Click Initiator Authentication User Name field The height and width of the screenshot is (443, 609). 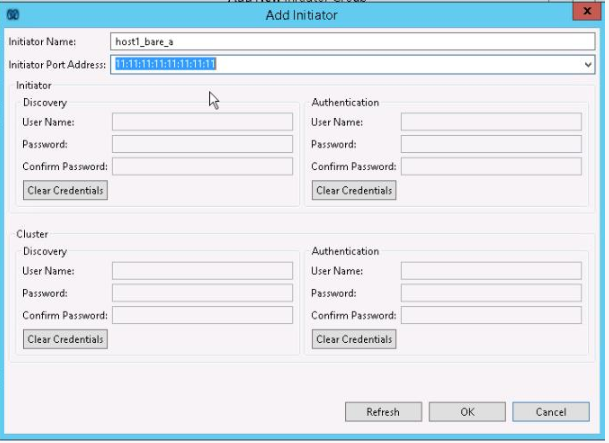pos(491,122)
